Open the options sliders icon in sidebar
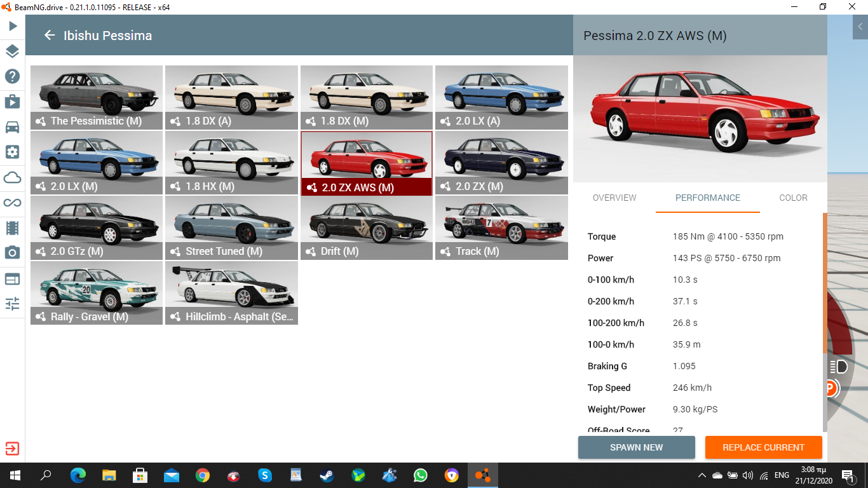Viewport: 868px width, 488px height. coord(13,303)
